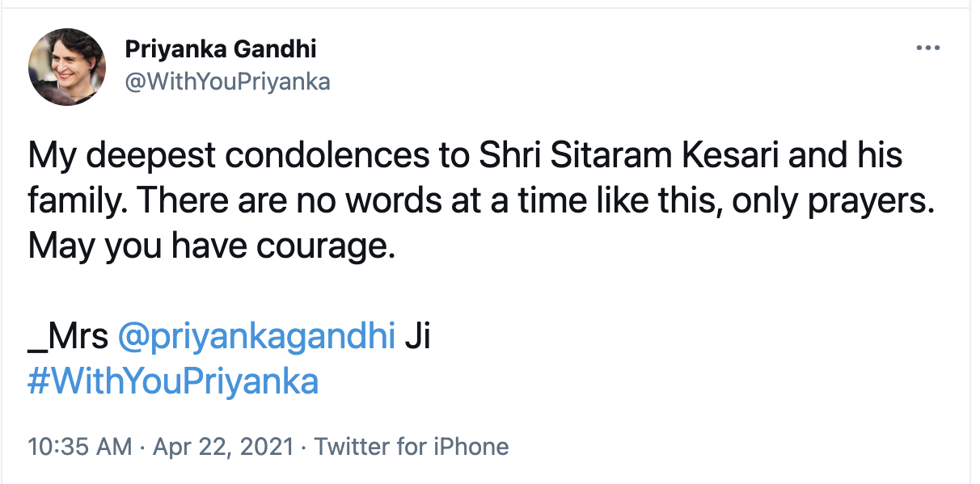Image resolution: width=980 pixels, height=484 pixels.
Task: Click the word 'Ji' after the mention
Action: click(x=416, y=336)
